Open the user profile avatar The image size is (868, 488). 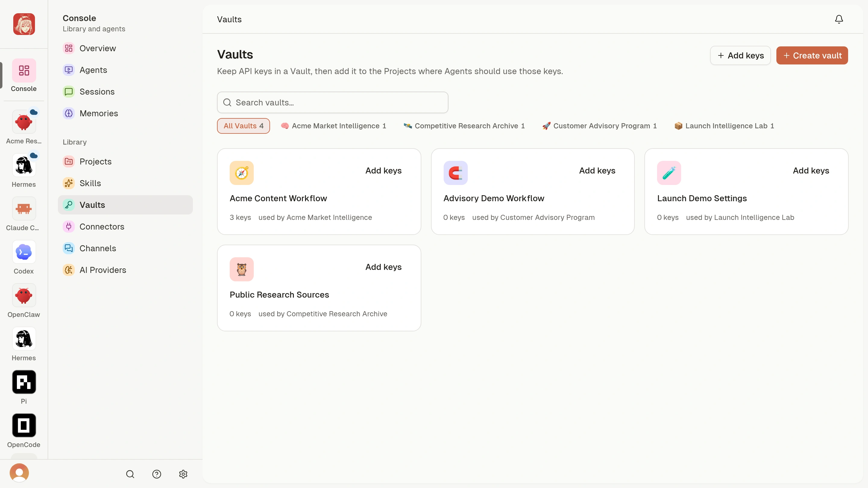19,473
